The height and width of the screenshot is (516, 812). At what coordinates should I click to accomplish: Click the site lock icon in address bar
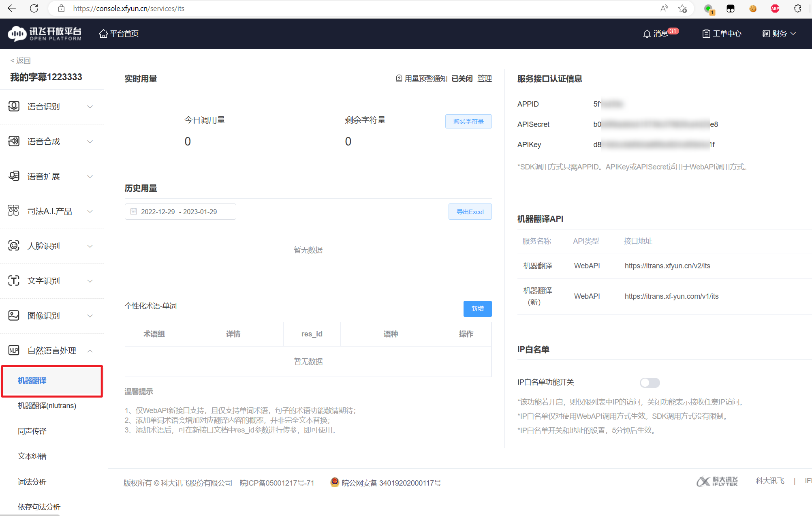[x=62, y=8]
